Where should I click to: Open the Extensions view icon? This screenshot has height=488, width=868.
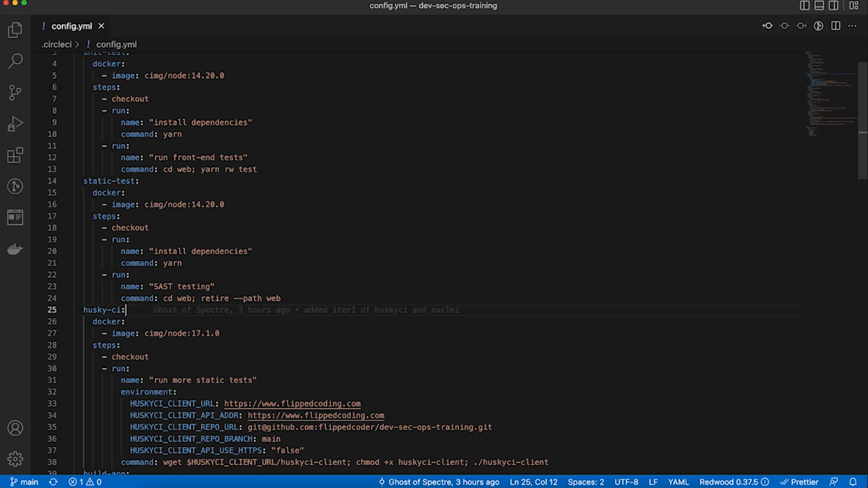coord(15,155)
